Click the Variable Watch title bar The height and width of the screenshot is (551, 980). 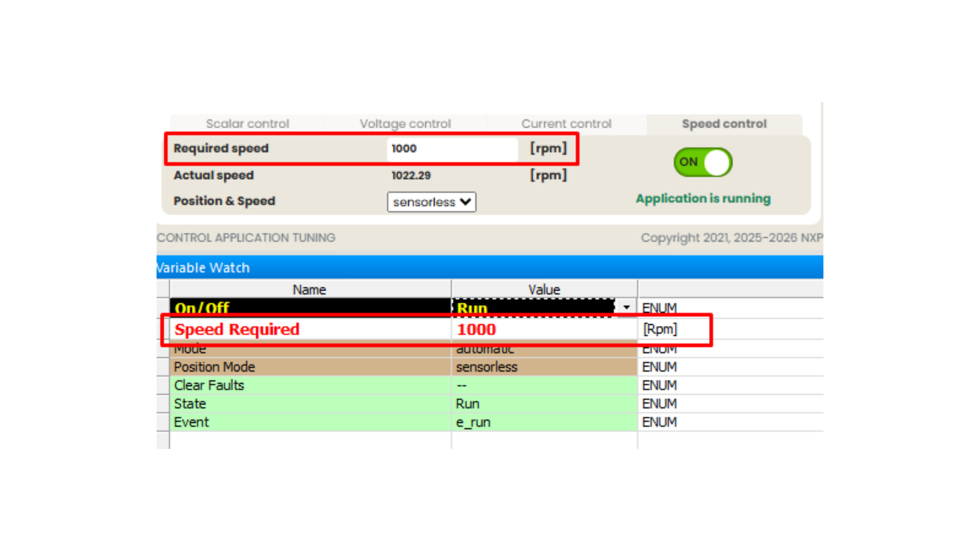coord(490,267)
